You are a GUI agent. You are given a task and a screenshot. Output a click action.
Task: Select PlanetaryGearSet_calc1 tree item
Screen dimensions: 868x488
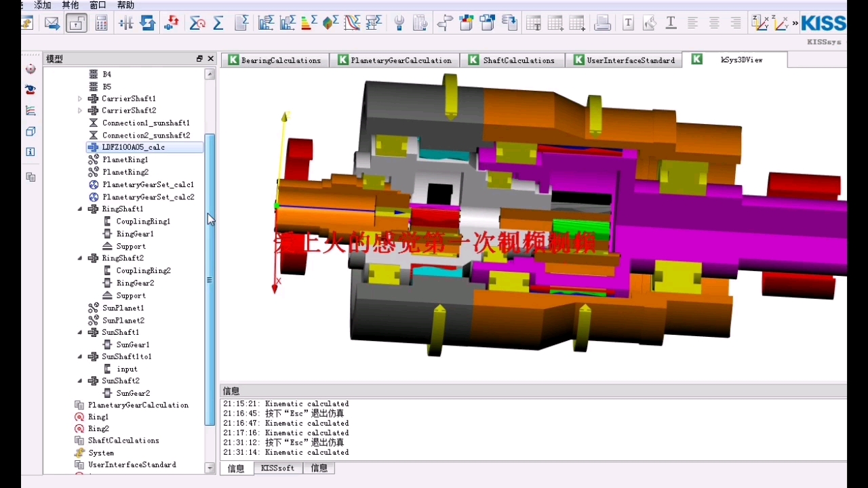(x=148, y=184)
